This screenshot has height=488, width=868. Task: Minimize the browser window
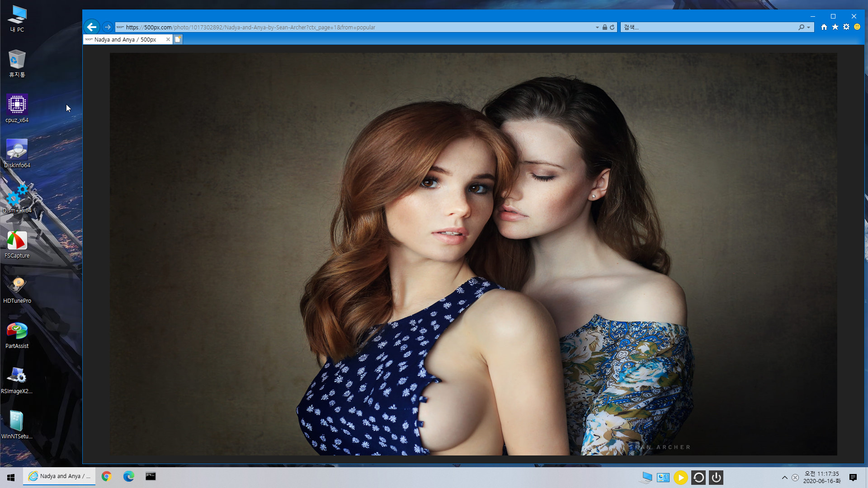pyautogui.click(x=813, y=16)
